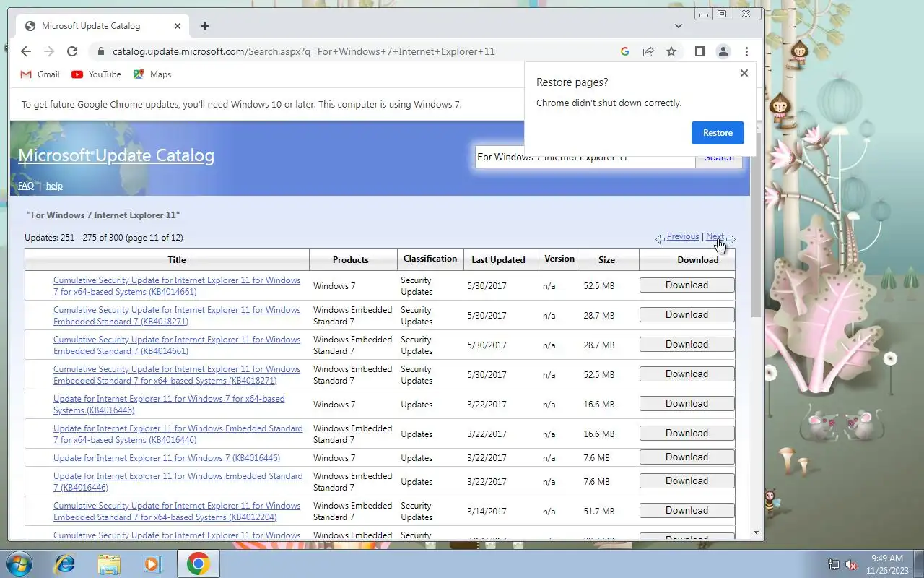Go to the Previous results page
Screen dimensions: 924x578
[x=683, y=236]
